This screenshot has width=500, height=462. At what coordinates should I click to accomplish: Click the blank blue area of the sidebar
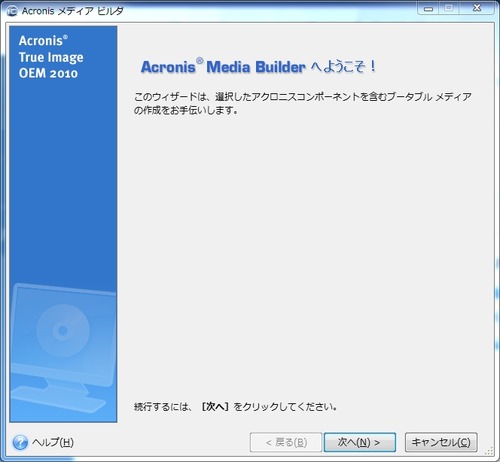63,183
